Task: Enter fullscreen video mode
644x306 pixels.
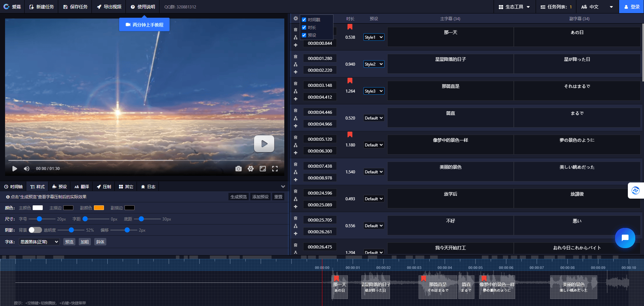Action: point(275,169)
